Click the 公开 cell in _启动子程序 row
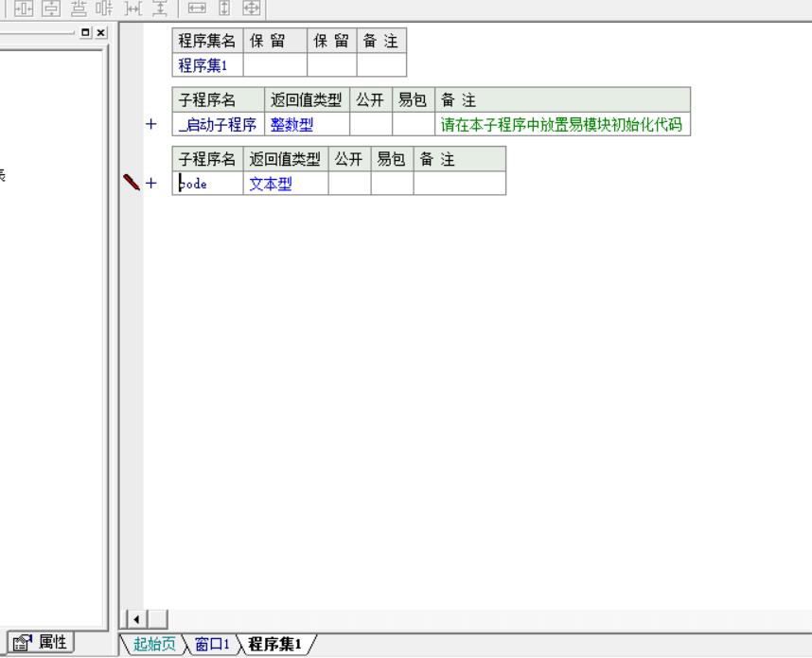The height and width of the screenshot is (658, 812). pos(371,124)
